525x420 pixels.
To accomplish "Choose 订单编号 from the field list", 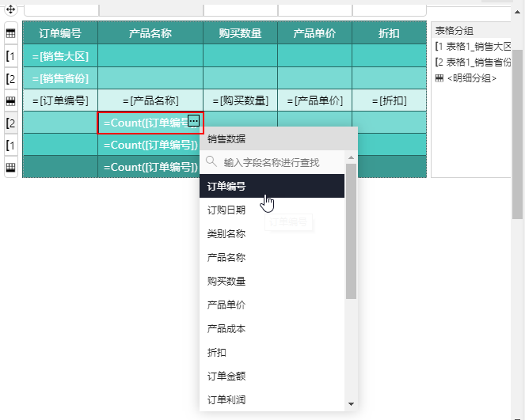I will (226, 187).
